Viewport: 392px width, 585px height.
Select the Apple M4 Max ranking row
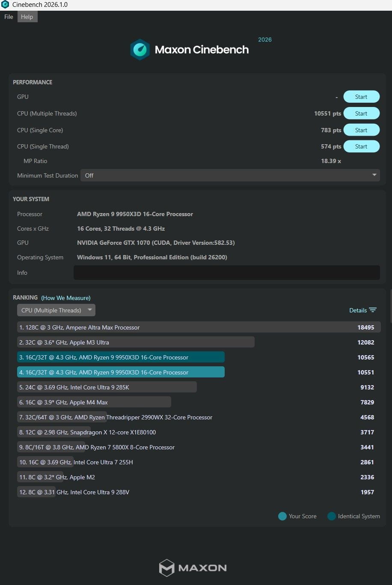199,402
